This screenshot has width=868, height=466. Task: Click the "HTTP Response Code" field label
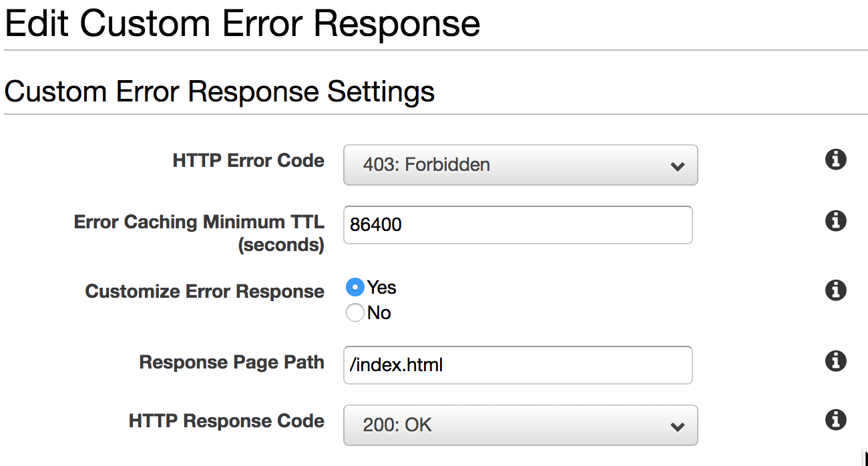(226, 421)
